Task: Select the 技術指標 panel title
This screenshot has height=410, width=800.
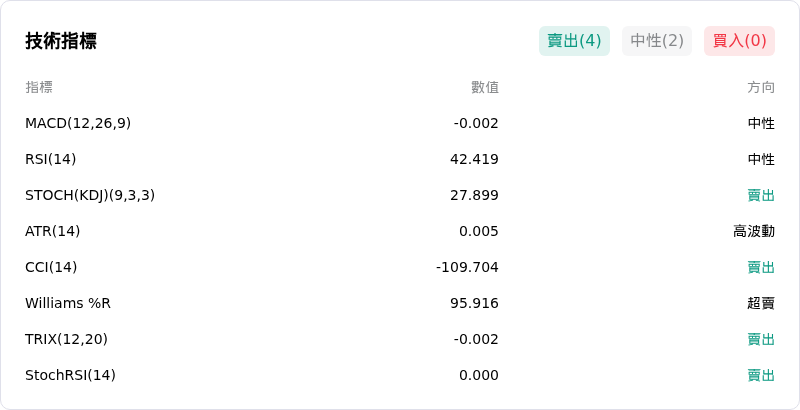Action: coord(61,41)
